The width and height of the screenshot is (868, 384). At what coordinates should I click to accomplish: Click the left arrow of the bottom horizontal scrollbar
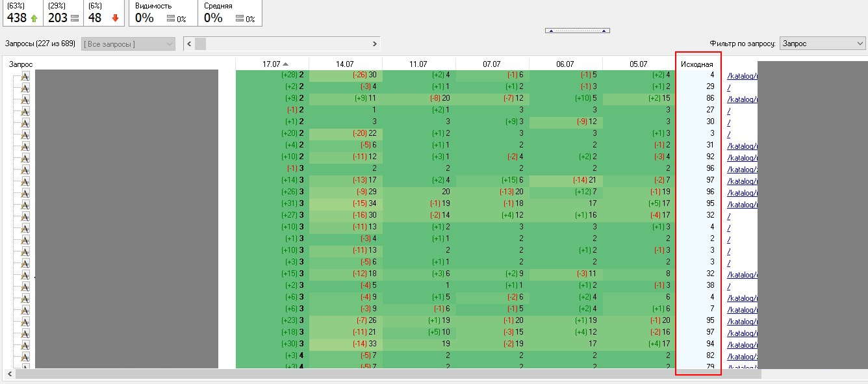click(x=10, y=374)
